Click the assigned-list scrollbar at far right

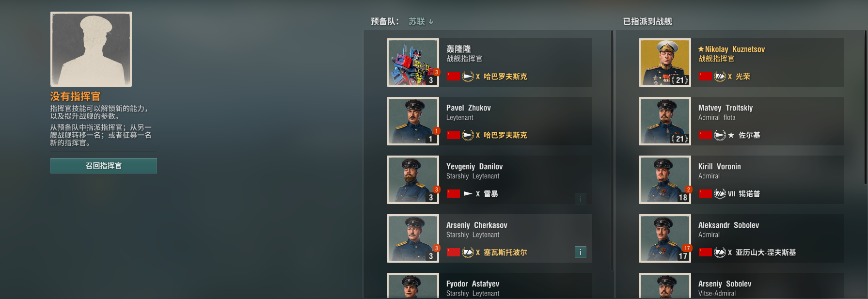click(x=866, y=107)
